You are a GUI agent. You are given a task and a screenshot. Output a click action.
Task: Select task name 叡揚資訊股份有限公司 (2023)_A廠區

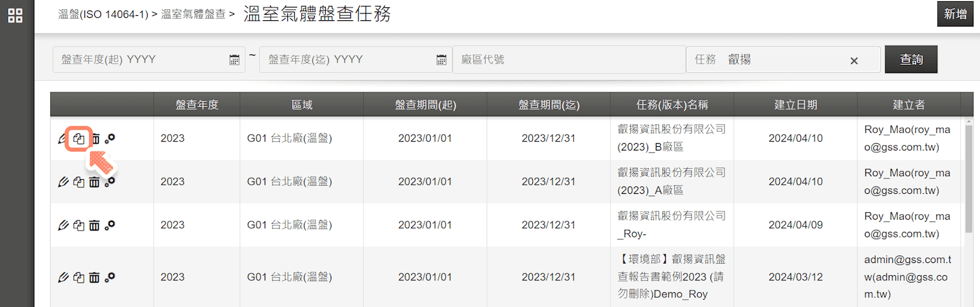coord(671,182)
